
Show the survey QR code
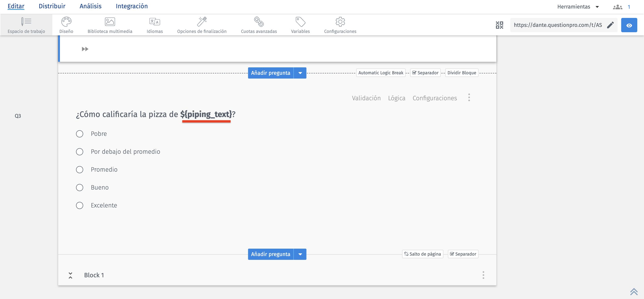click(x=499, y=25)
